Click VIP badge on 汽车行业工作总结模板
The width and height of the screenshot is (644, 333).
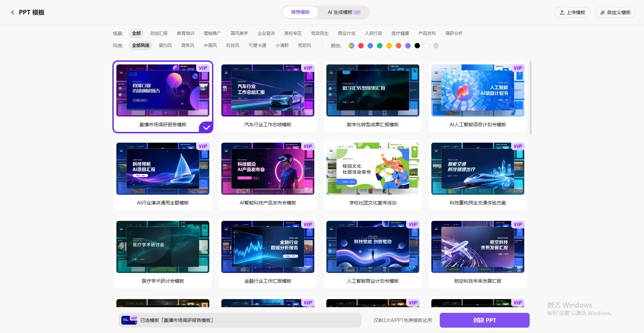pyautogui.click(x=308, y=68)
